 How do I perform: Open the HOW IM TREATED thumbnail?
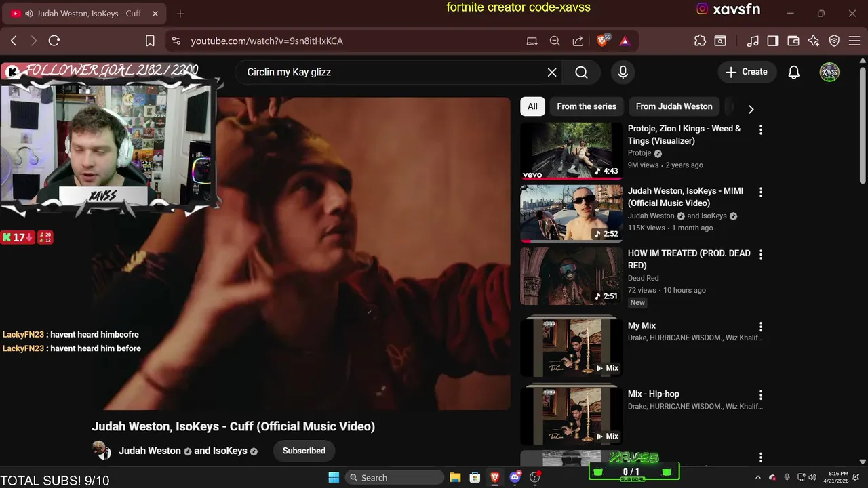point(571,276)
